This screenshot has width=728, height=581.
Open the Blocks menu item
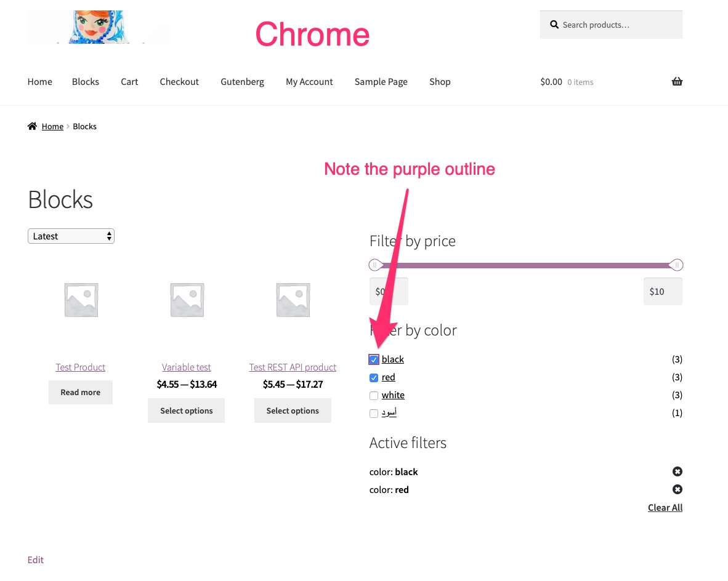pos(86,82)
